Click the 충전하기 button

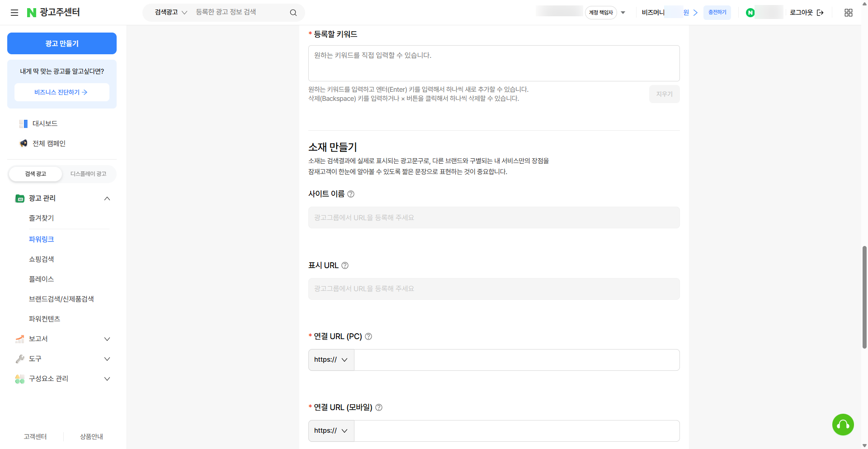717,12
